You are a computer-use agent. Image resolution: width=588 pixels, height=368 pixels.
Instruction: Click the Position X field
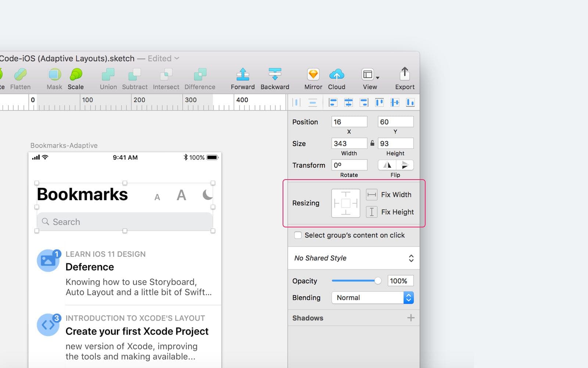click(349, 122)
